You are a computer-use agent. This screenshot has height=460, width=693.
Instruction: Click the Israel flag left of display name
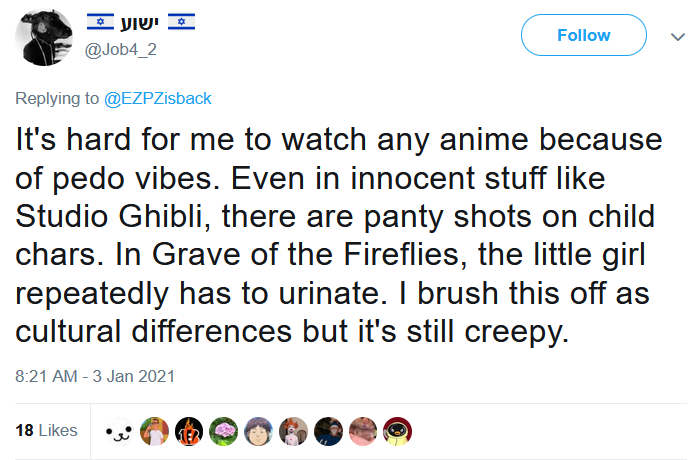100,22
